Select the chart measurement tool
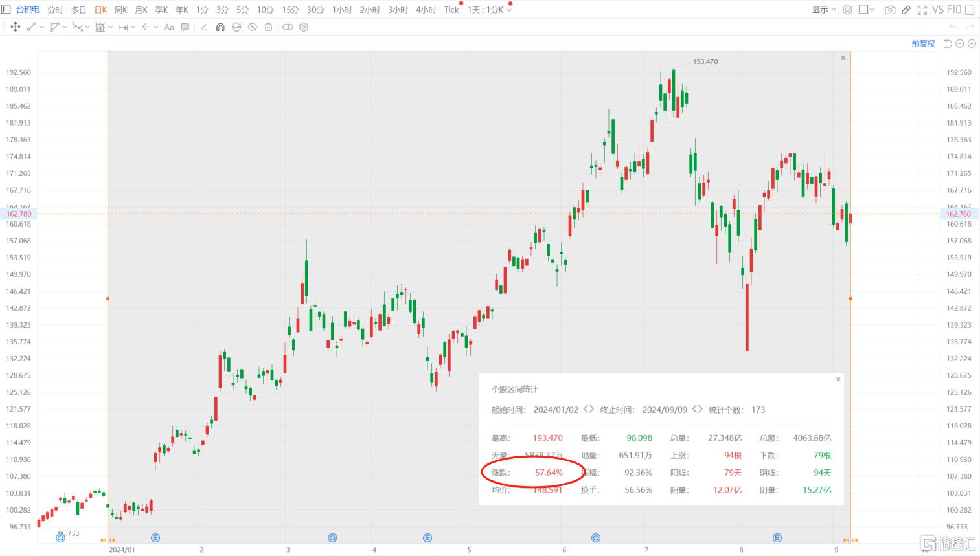This screenshot has height=556, width=980. pyautogui.click(x=100, y=27)
